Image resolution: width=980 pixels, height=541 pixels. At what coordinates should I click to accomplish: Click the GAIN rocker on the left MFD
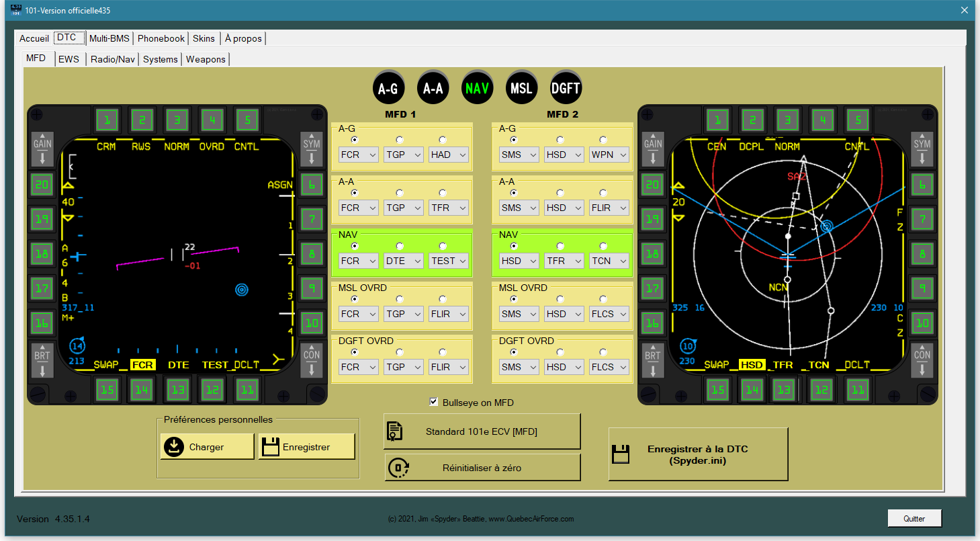click(42, 149)
